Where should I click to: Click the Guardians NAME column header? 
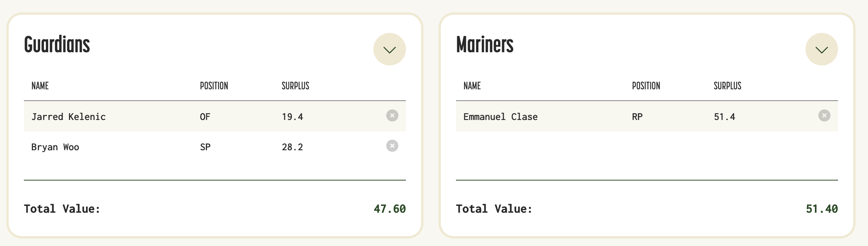coord(40,86)
